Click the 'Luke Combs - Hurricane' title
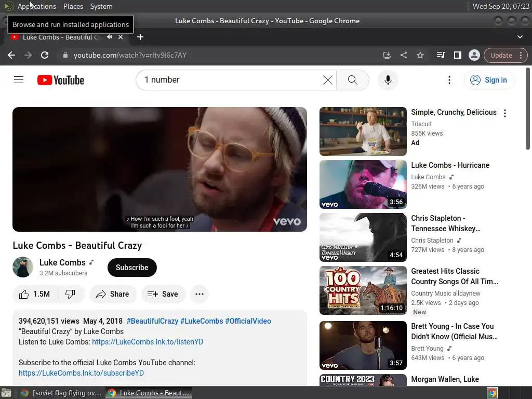Viewport: 532px width, 399px height. pyautogui.click(x=450, y=165)
